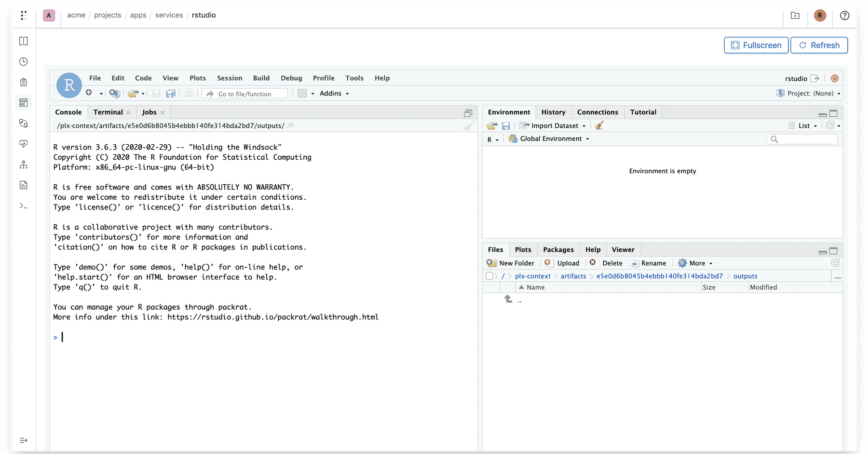
Task: Click the Print icon on the toolbar
Action: point(188,93)
